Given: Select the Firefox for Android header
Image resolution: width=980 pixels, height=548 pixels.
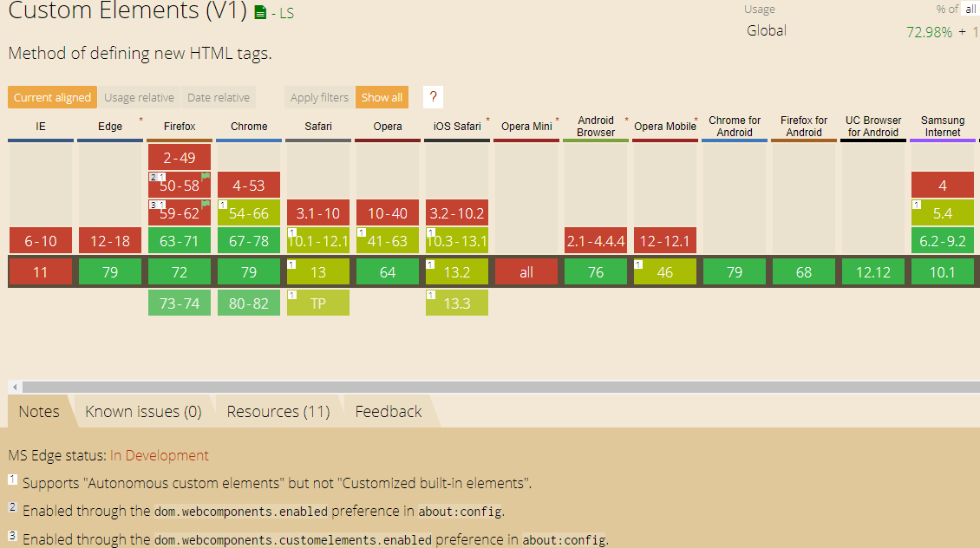Looking at the screenshot, I should (x=804, y=127).
